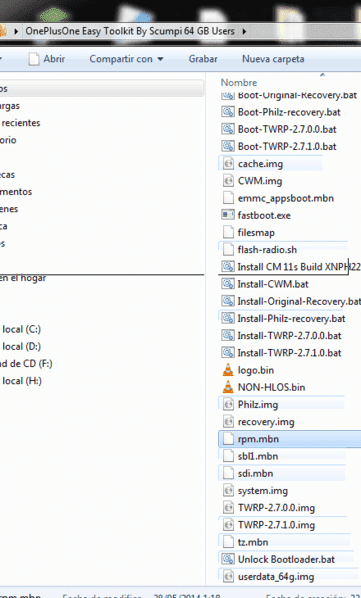Click the userdata_64g.img disc image icon
361x598 pixels.
click(x=228, y=576)
